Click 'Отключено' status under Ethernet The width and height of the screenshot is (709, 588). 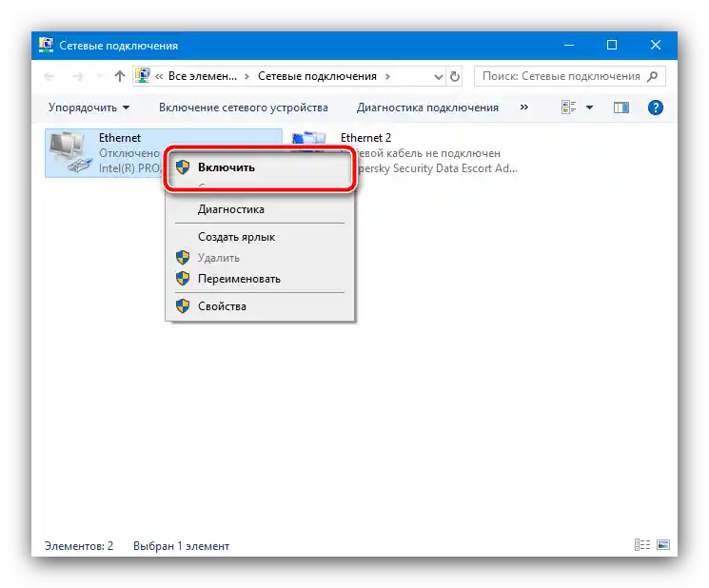tap(129, 153)
